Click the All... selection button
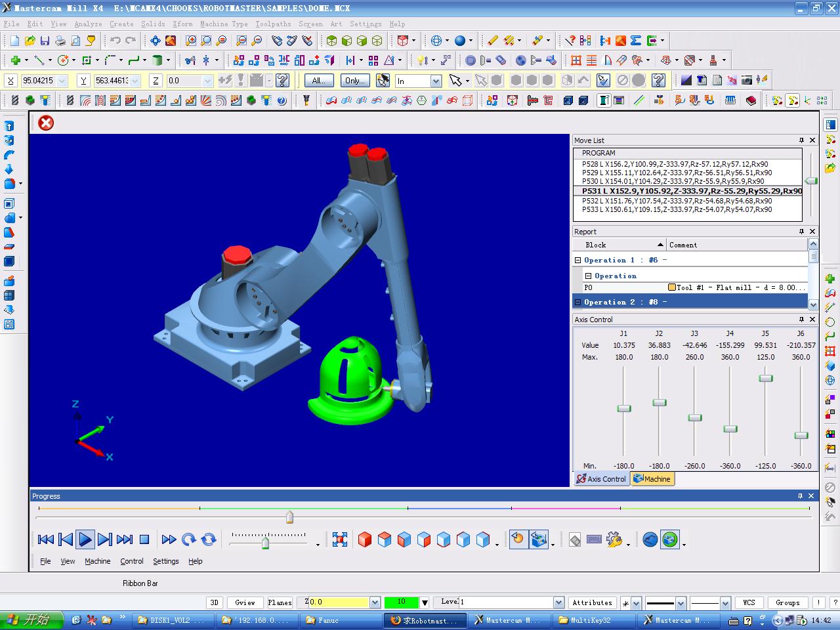The width and height of the screenshot is (840, 630). point(318,80)
